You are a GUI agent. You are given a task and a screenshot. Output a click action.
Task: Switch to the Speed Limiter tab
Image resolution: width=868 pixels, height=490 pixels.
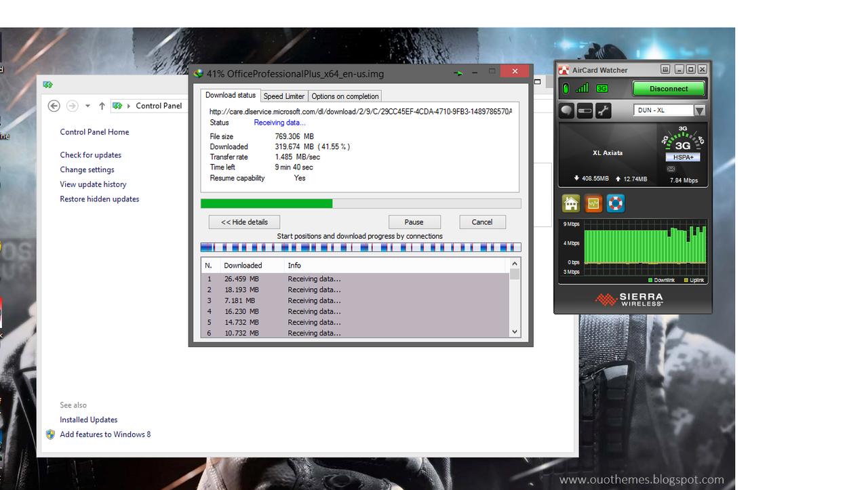click(x=284, y=96)
